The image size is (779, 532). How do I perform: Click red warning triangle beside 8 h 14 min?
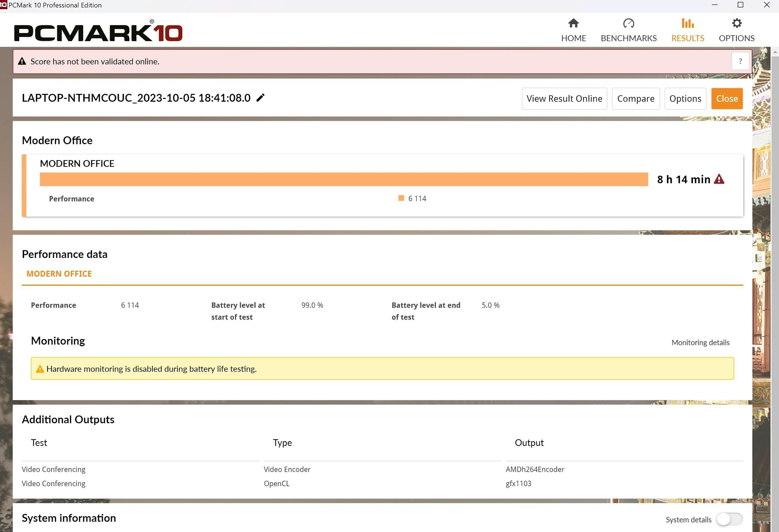pos(719,179)
